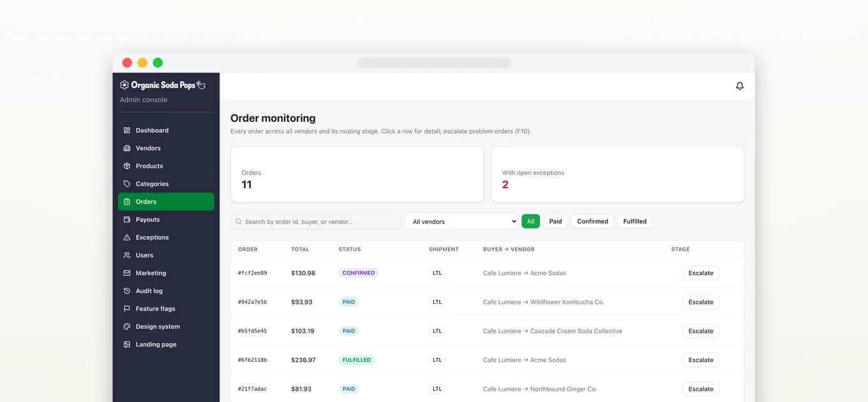Click total $130.98

point(303,273)
